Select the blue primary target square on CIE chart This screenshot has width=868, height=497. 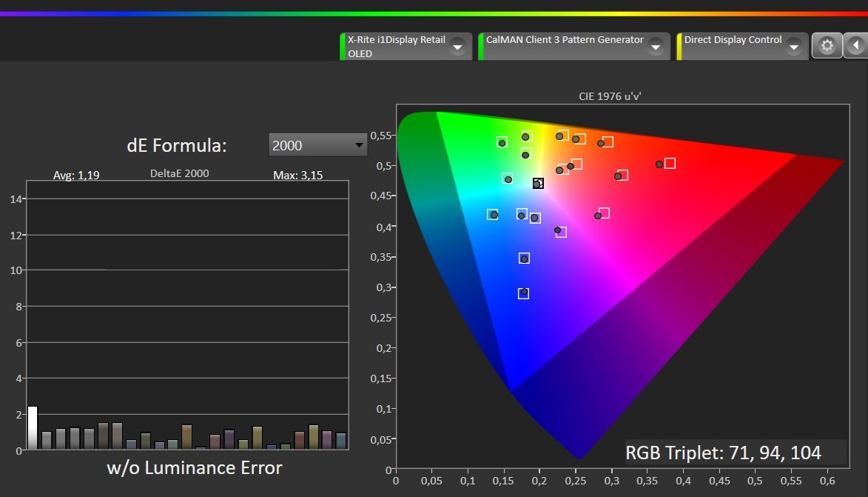(523, 293)
